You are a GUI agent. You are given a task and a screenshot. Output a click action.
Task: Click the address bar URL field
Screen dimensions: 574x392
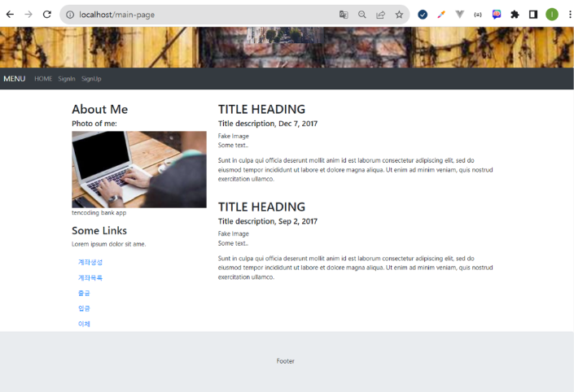pyautogui.click(x=205, y=15)
